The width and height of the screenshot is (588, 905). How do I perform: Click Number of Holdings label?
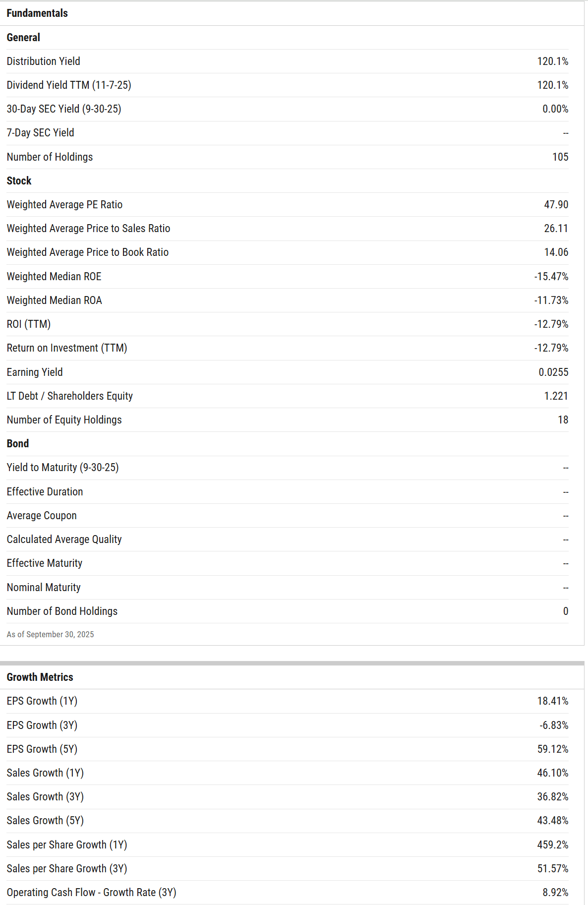50,157
